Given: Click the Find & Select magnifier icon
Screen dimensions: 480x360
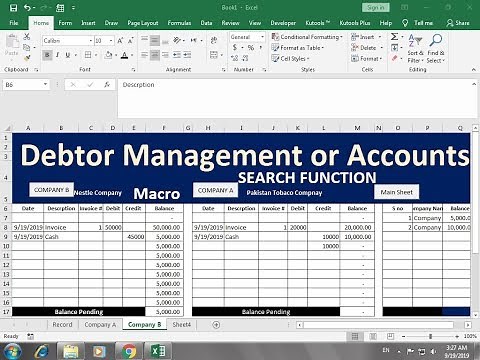Looking at the screenshot, I should coord(436,48).
